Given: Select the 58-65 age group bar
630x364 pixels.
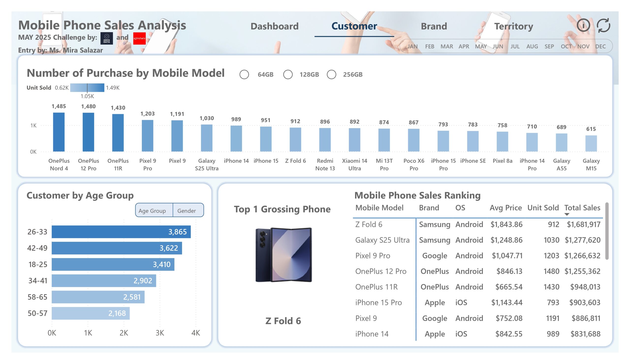Looking at the screenshot, I should click(x=98, y=297).
